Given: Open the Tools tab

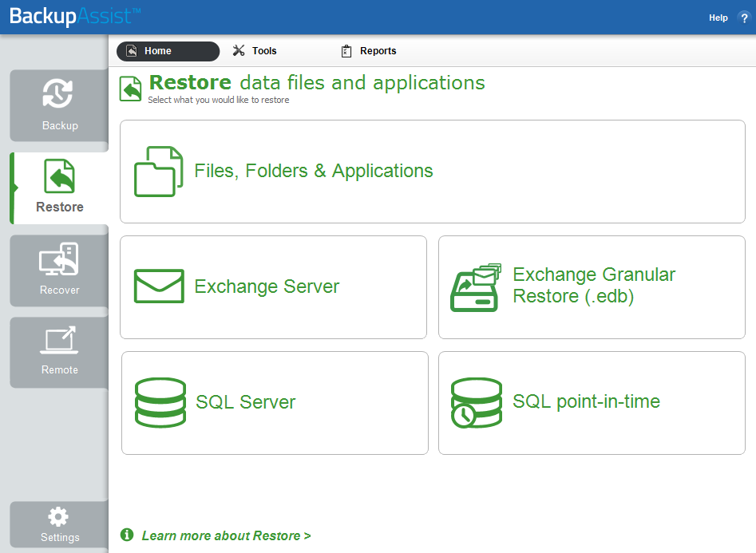Looking at the screenshot, I should pyautogui.click(x=255, y=50).
